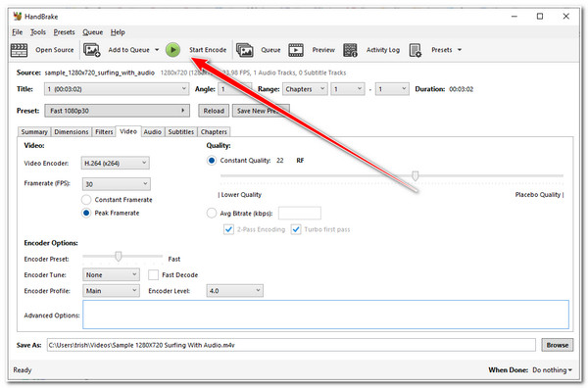Viewport: 588px width, 388px height.
Task: Open the Video Encoder dropdown
Action: click(x=115, y=163)
